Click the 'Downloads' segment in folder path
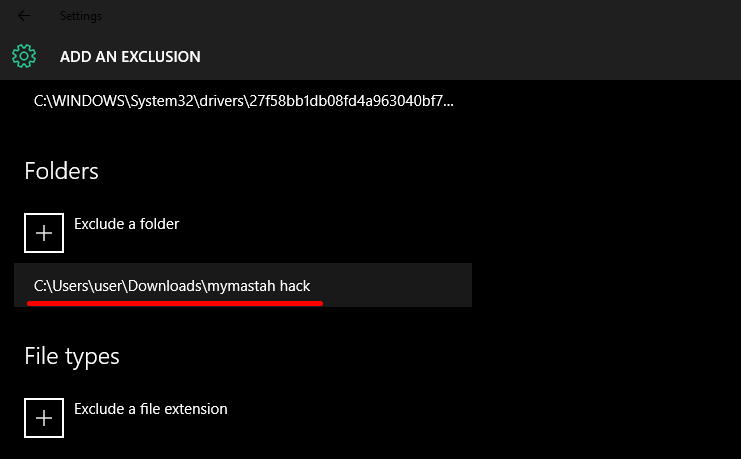Screen dimensions: 741x459 (x=164, y=286)
